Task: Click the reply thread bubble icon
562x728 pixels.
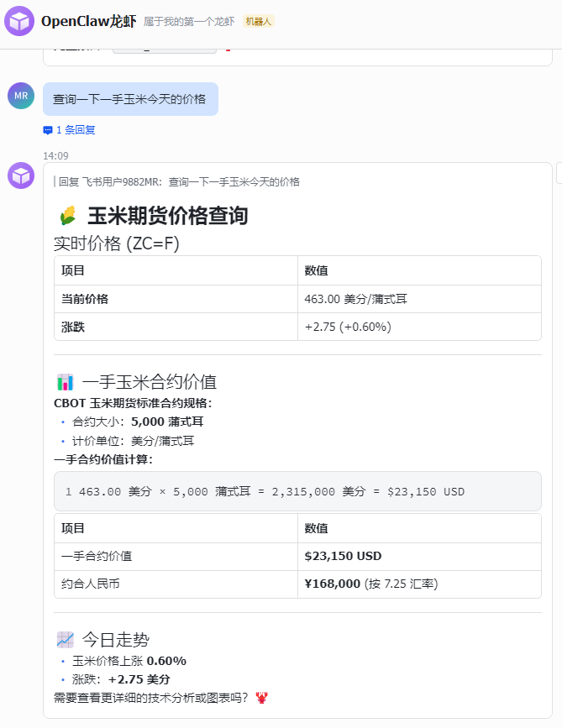Action: (x=48, y=130)
